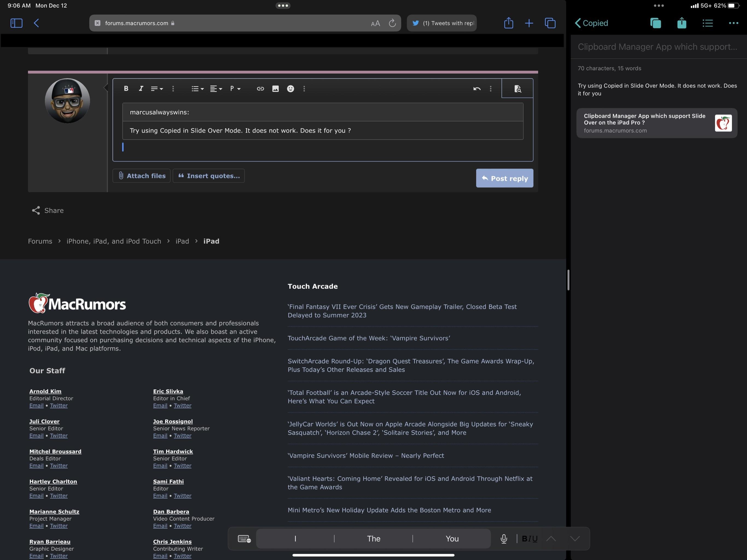This screenshot has width=747, height=560.
Task: Insert a link with chain icon
Action: click(x=260, y=88)
